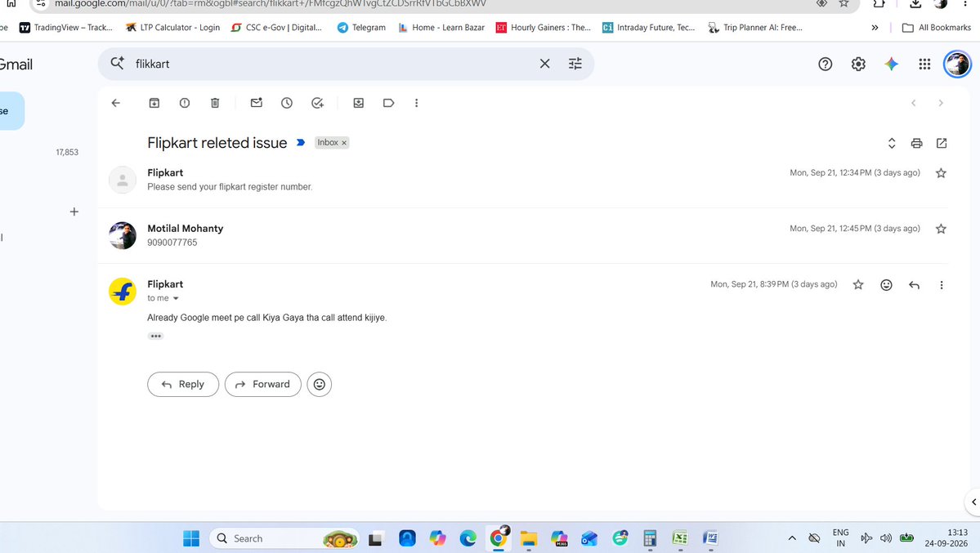Archive this conversation
Image resolution: width=980 pixels, height=553 pixels.
click(154, 103)
